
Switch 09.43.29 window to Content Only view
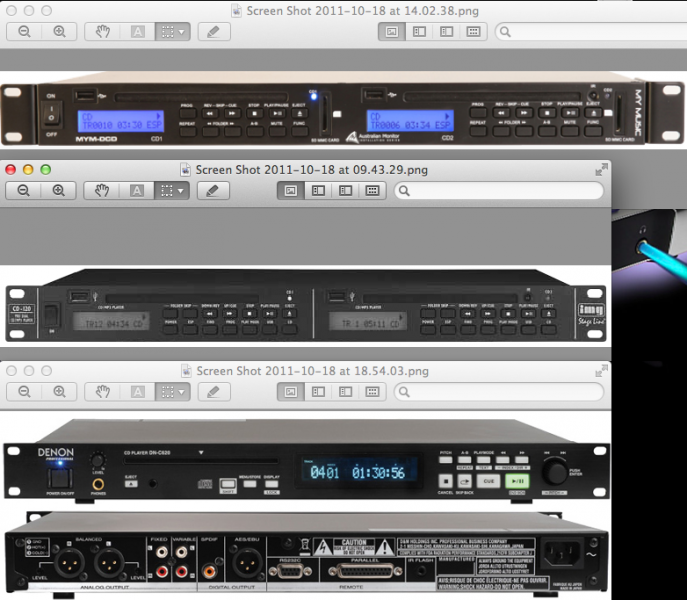tap(290, 191)
